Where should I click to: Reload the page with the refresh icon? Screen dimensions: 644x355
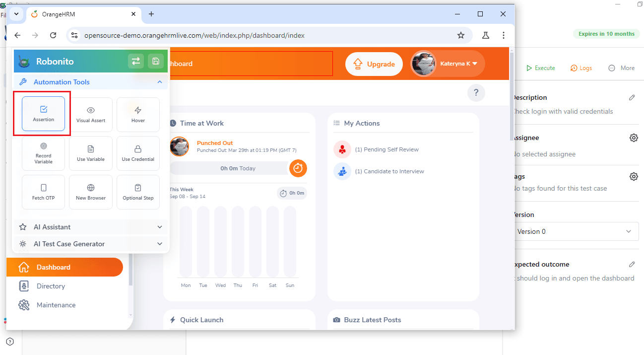pos(53,35)
